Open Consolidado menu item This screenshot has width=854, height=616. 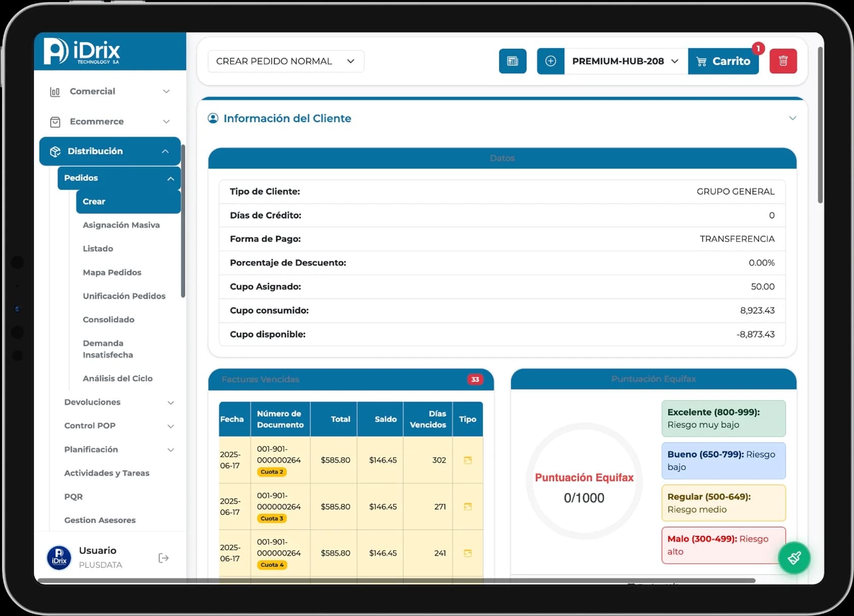coord(108,320)
